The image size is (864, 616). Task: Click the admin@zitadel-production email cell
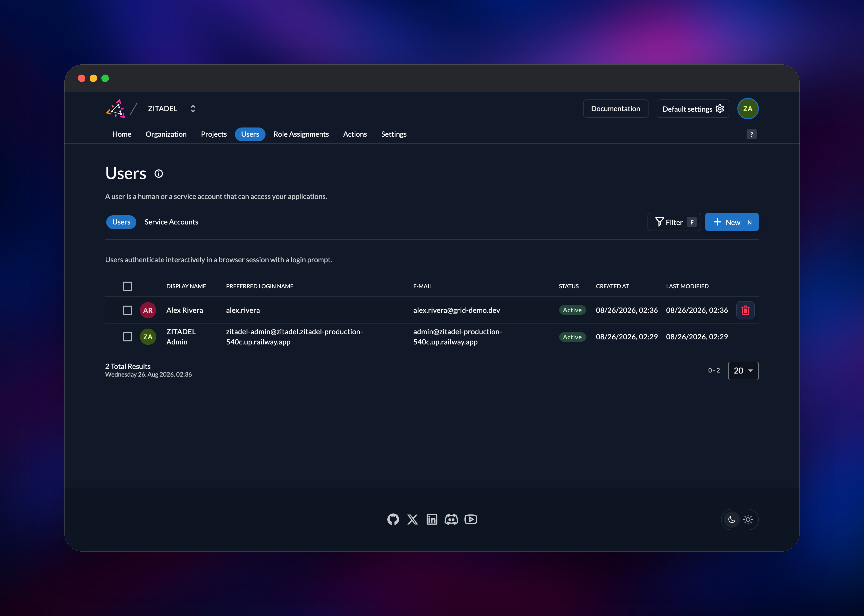point(458,337)
